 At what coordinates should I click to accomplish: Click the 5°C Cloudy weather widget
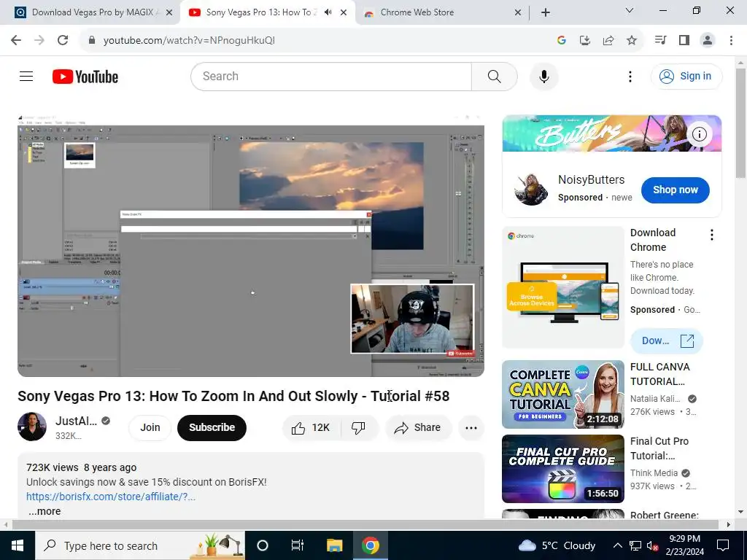coord(557,545)
